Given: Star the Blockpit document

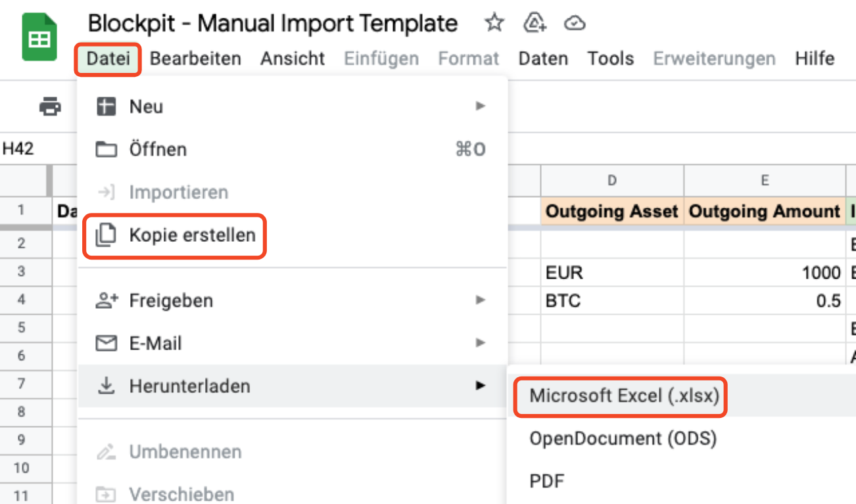Looking at the screenshot, I should tap(494, 24).
